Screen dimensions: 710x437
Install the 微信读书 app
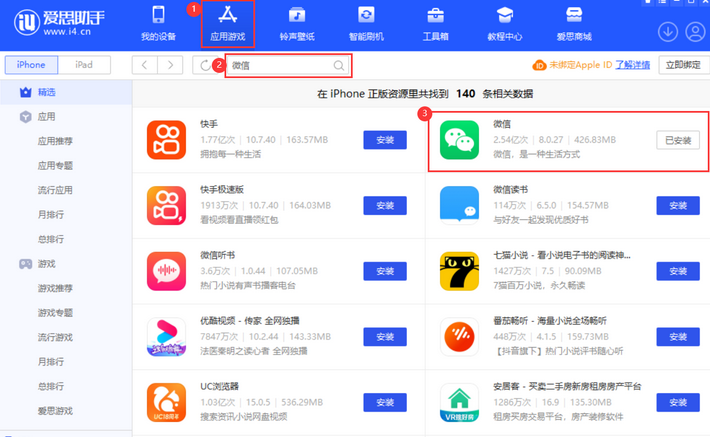pos(678,206)
